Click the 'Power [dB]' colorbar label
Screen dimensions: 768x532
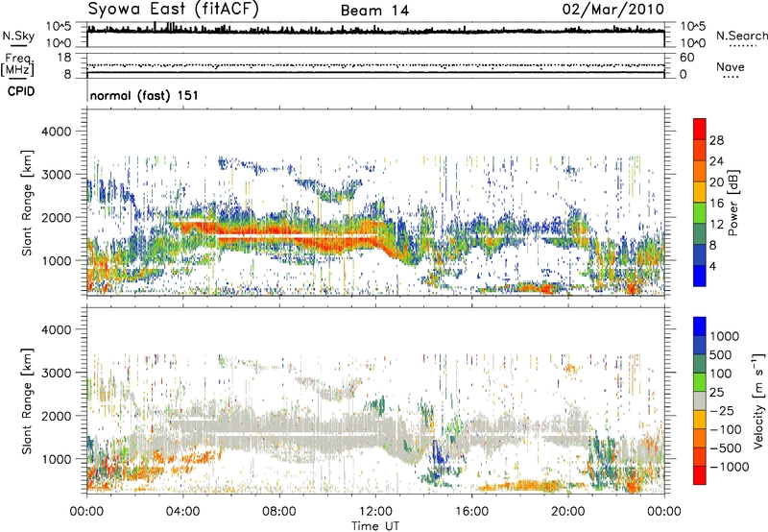(x=732, y=203)
